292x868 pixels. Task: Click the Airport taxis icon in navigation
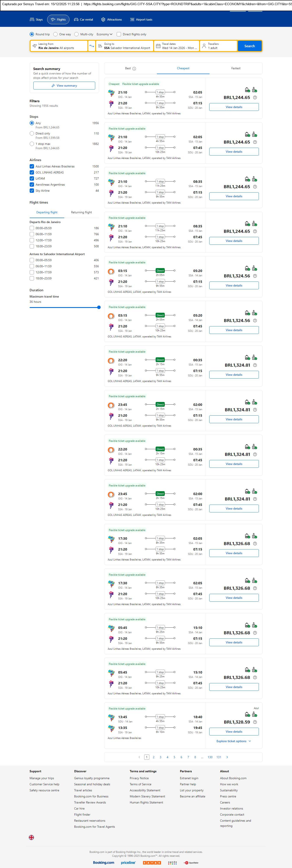pyautogui.click(x=132, y=19)
